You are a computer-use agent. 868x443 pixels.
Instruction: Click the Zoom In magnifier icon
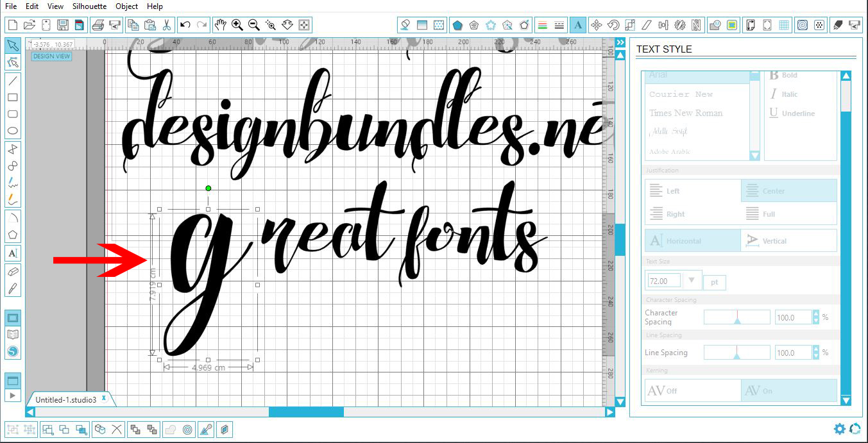pyautogui.click(x=237, y=24)
